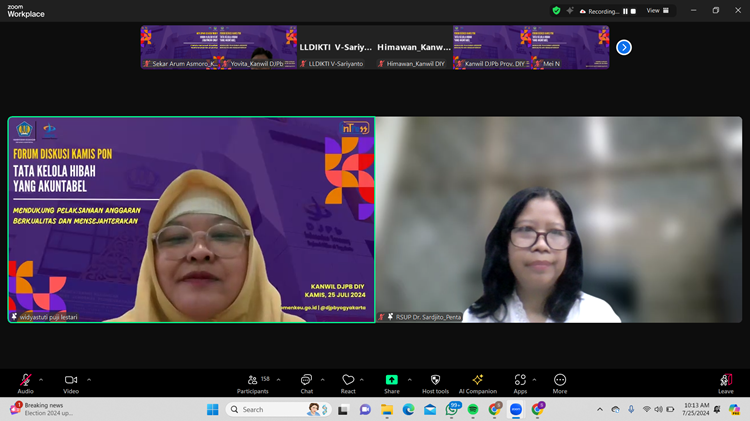Pause the recording
750x421 pixels.
(x=626, y=11)
